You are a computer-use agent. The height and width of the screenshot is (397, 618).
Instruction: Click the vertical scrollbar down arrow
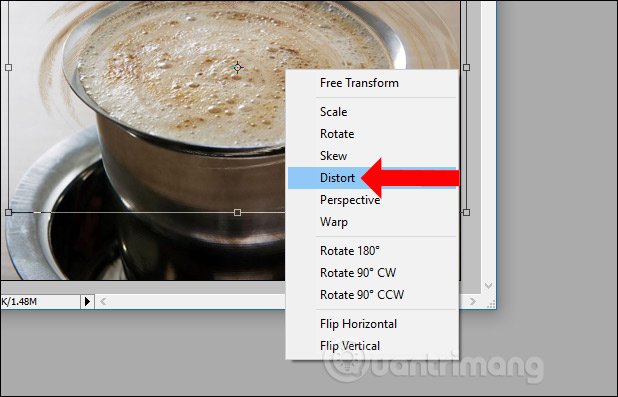point(488,285)
